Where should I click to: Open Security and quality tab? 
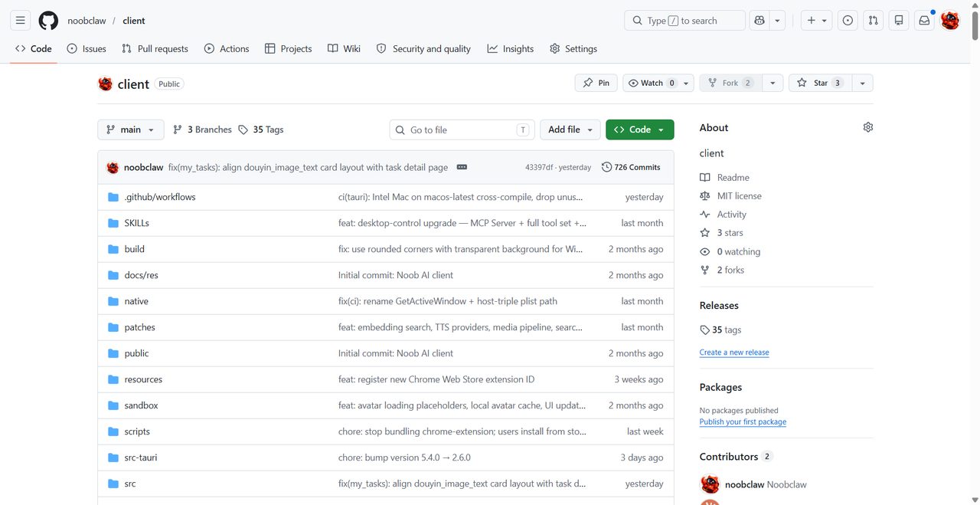423,48
